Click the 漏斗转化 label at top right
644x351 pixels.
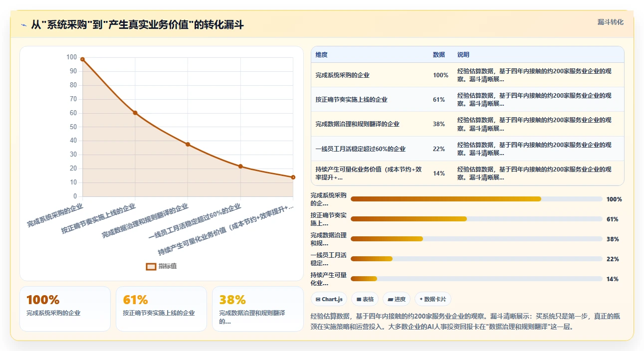coord(610,22)
